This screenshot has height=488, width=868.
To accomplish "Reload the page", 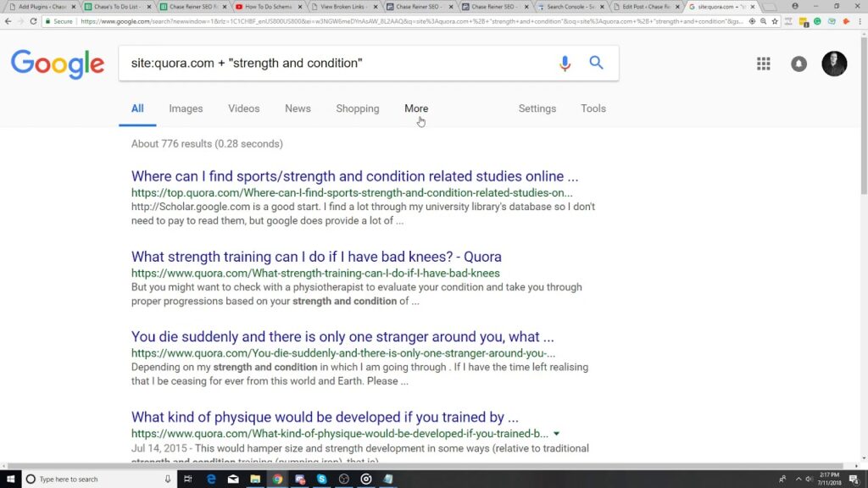I will [x=33, y=21].
